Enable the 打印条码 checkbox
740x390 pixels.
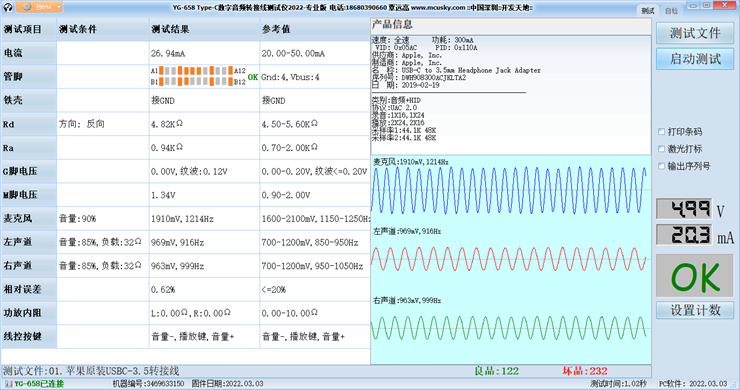coord(662,132)
